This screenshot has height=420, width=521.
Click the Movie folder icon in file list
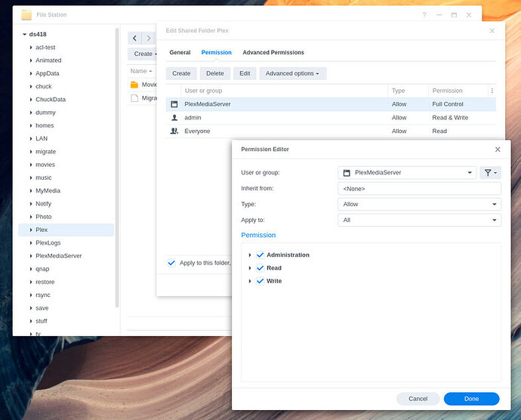[x=134, y=85]
